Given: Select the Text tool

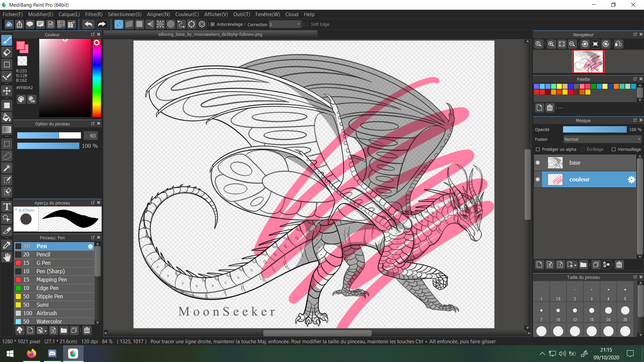Looking at the screenshot, I should [x=7, y=206].
